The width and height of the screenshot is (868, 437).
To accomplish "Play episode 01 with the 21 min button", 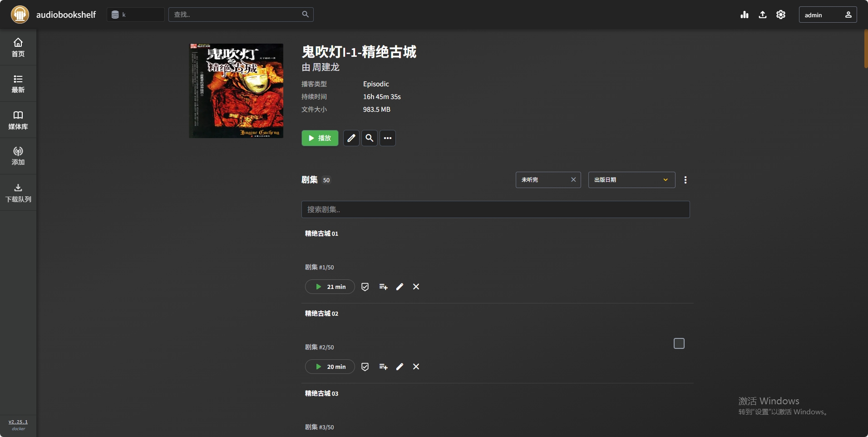I will (330, 287).
